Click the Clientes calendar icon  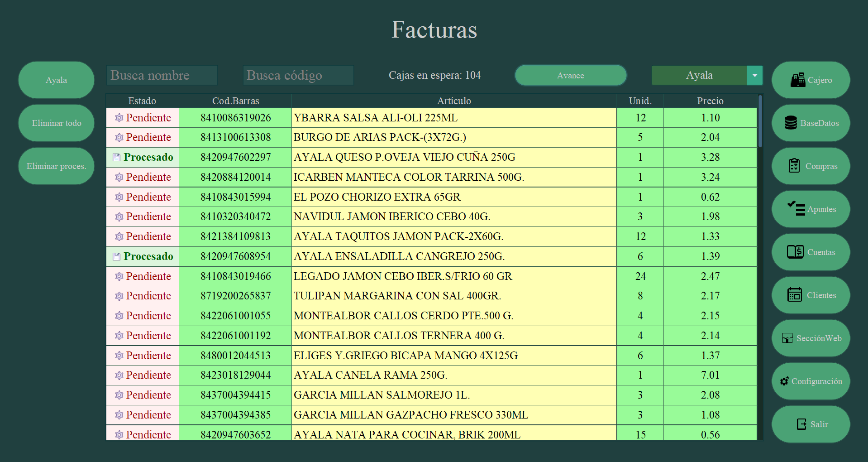(795, 295)
